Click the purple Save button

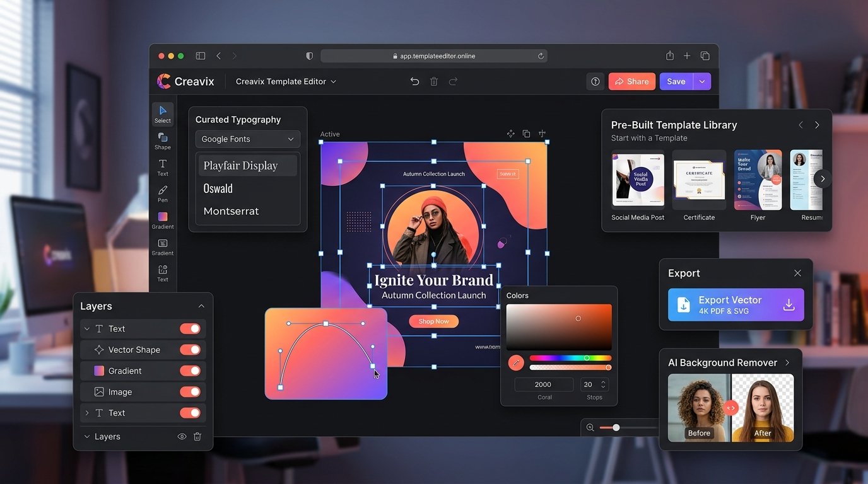click(x=676, y=81)
